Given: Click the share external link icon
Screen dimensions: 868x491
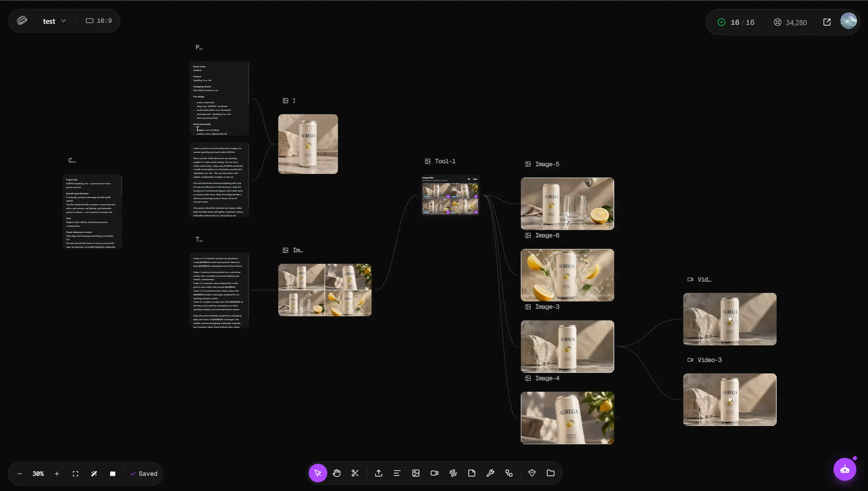Looking at the screenshot, I should point(827,22).
